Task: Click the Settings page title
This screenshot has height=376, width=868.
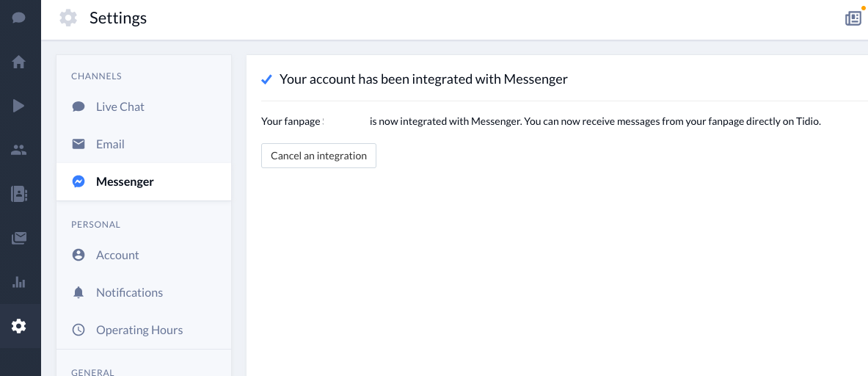Action: [x=118, y=18]
